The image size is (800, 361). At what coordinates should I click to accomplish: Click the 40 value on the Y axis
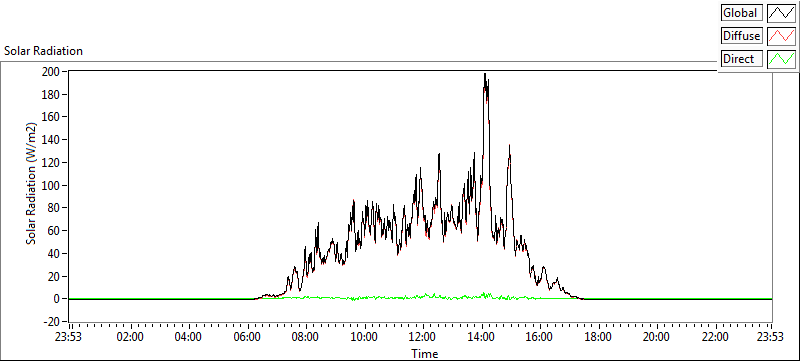[x=55, y=253]
